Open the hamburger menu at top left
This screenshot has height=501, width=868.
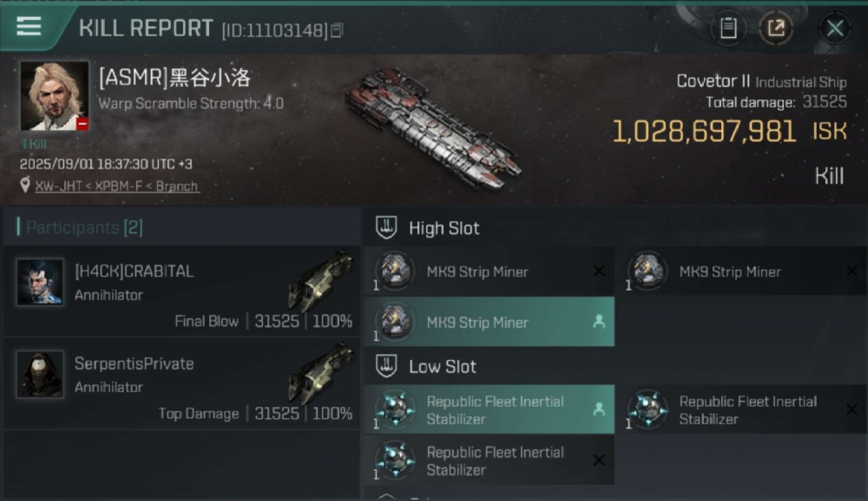pyautogui.click(x=29, y=26)
